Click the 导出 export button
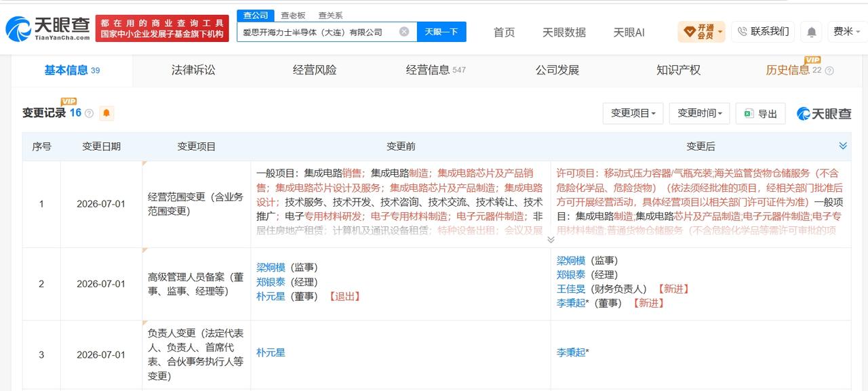Viewport: 868px width, 391px height. coord(760,113)
